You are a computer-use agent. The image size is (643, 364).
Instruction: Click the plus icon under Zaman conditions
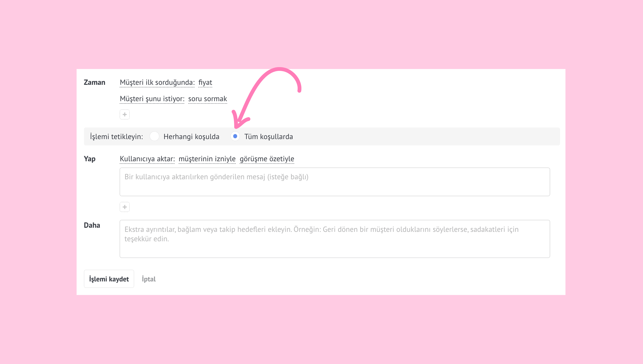(125, 114)
